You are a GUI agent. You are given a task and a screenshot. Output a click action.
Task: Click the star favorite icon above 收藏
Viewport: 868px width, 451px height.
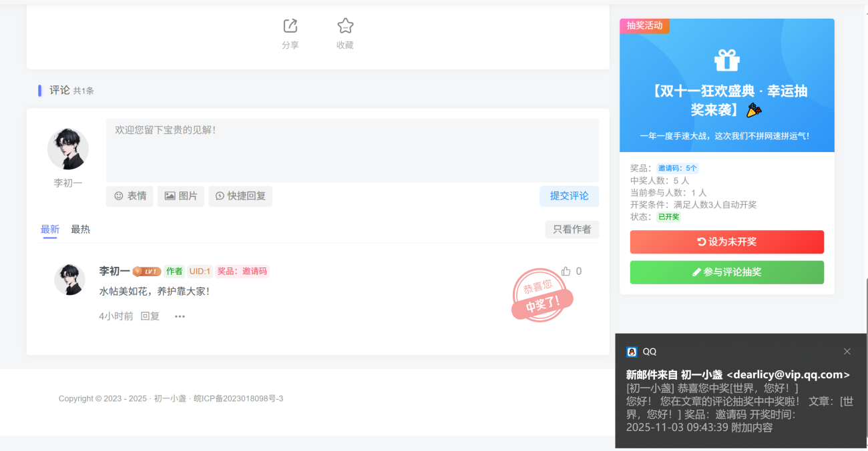(x=345, y=26)
